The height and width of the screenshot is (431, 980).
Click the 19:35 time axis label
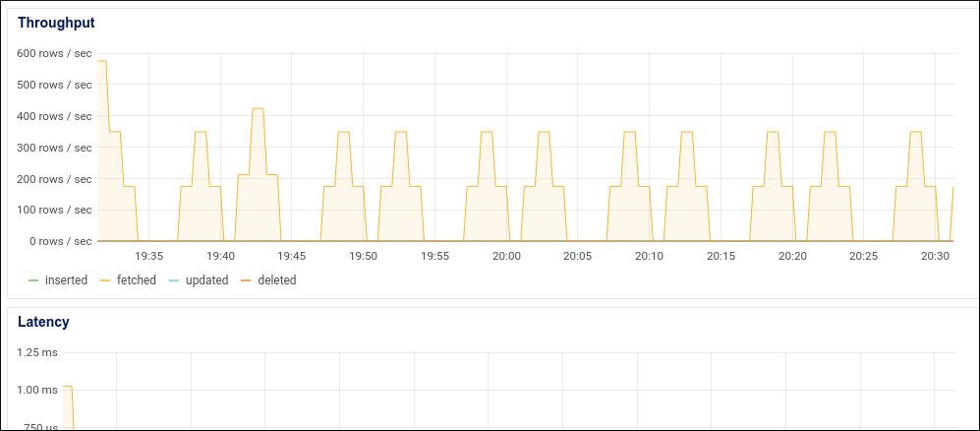pos(148,256)
